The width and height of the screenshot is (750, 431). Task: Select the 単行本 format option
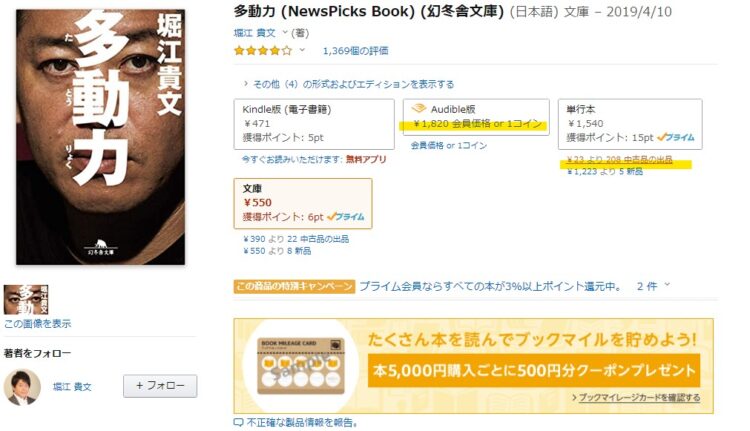(630, 124)
